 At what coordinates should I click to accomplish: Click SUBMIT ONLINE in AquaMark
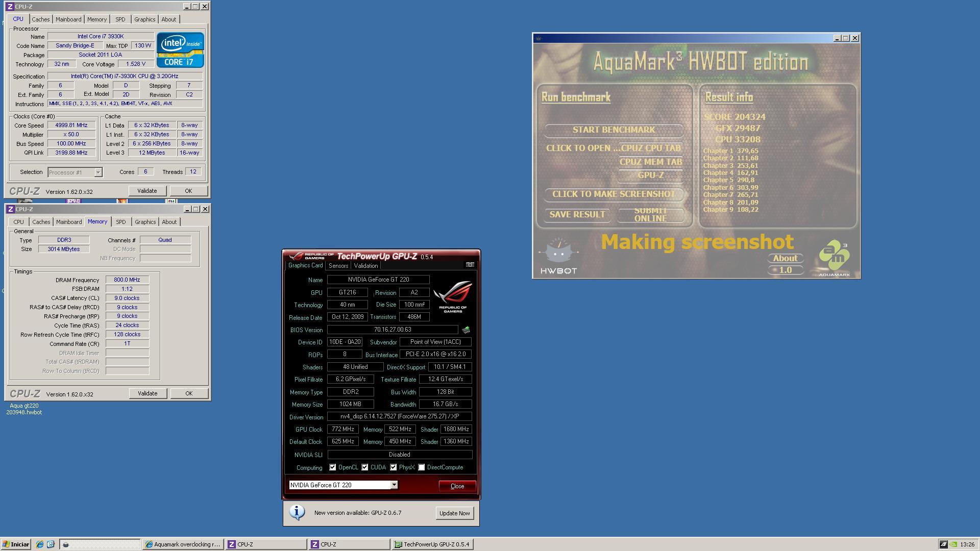[650, 214]
